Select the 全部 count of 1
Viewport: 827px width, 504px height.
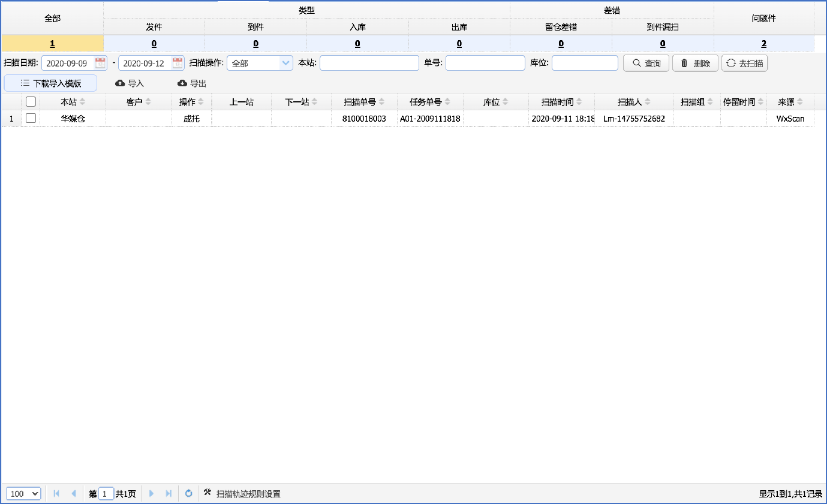pos(52,44)
